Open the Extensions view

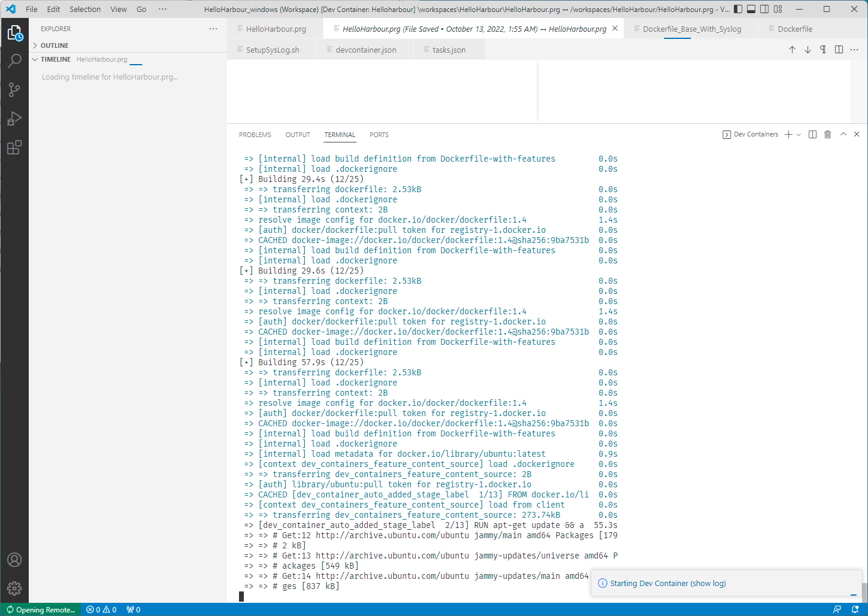(14, 147)
